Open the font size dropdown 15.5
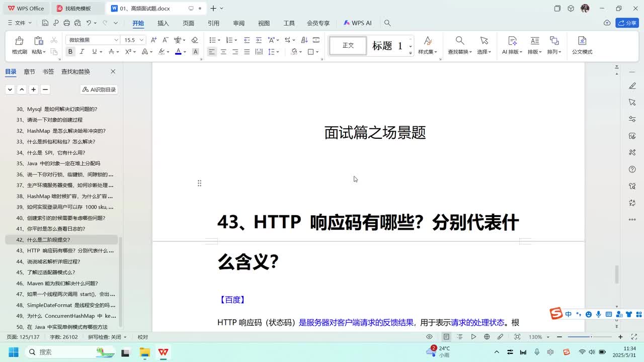Viewport: 644px width, 362px height. pos(142,40)
